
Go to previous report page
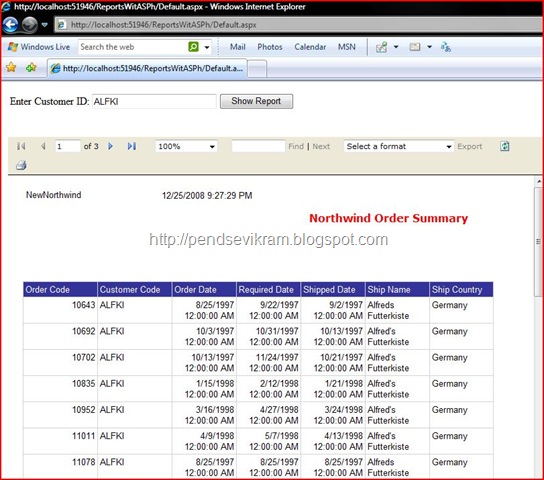point(43,146)
